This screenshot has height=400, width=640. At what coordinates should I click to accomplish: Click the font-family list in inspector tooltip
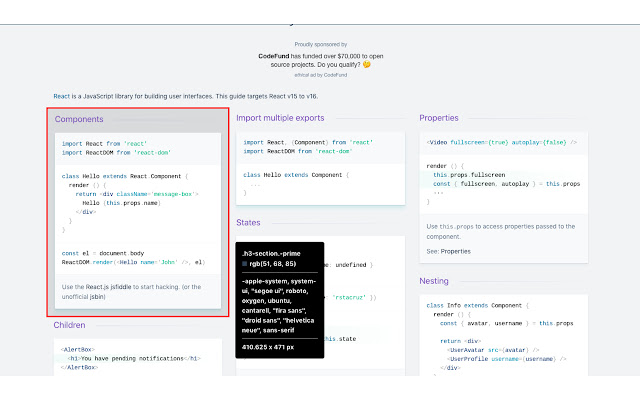279,306
